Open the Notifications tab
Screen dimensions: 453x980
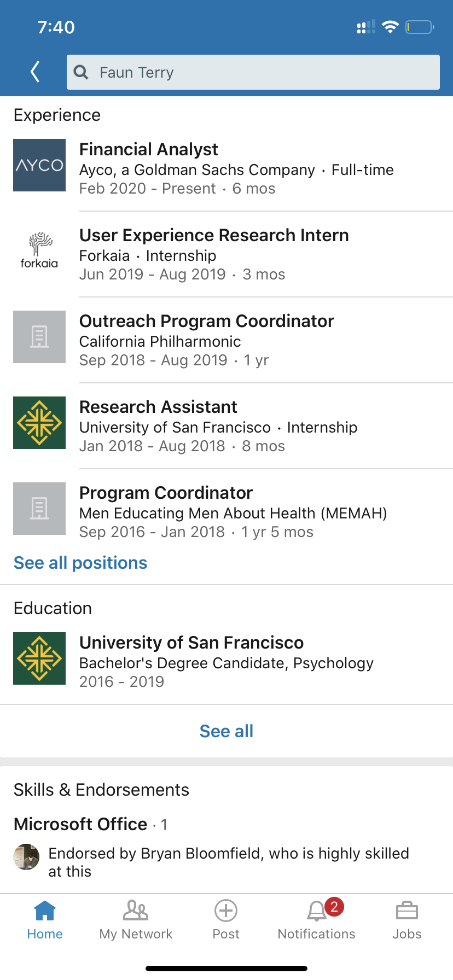coord(317,920)
